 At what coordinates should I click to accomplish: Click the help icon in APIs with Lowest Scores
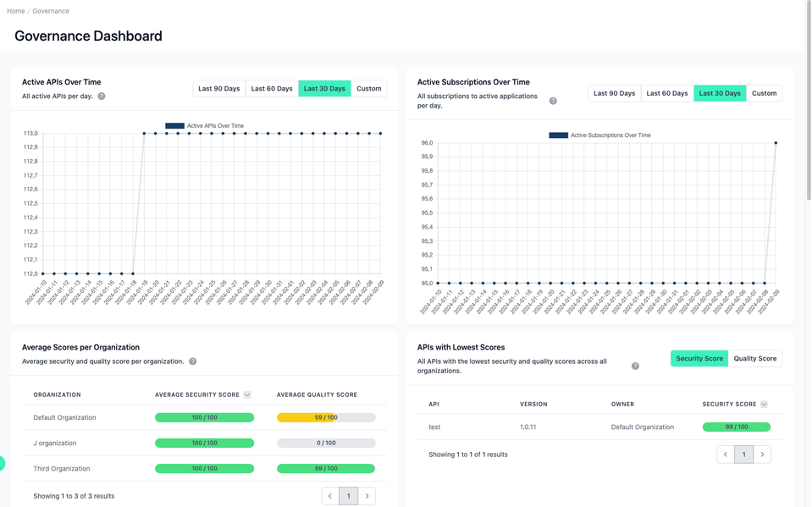(x=635, y=366)
